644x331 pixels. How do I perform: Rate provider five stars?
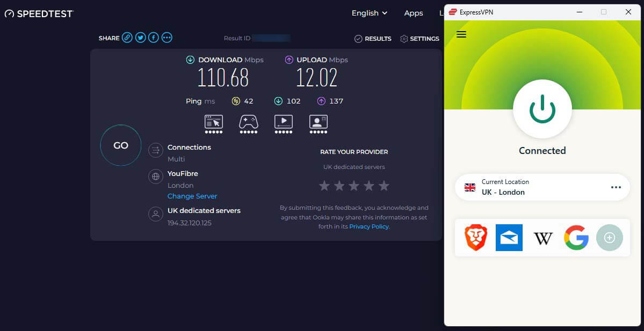[383, 186]
